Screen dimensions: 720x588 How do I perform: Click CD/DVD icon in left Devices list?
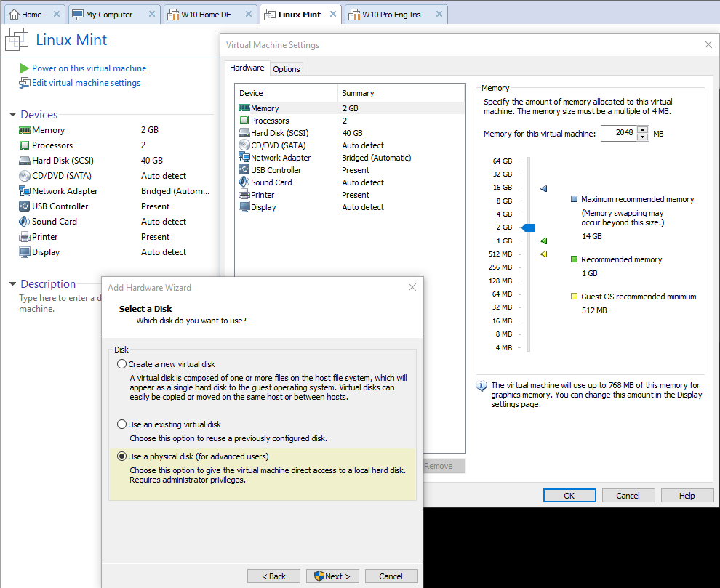point(24,176)
